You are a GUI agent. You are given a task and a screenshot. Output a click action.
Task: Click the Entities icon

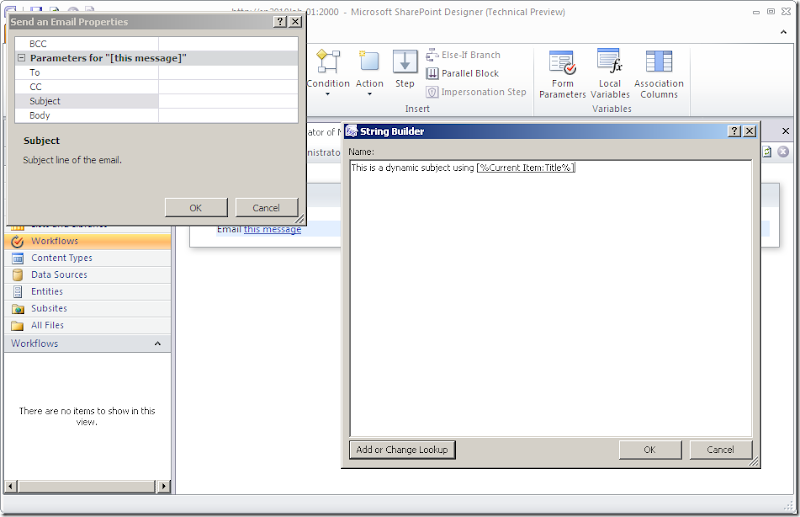click(x=17, y=292)
